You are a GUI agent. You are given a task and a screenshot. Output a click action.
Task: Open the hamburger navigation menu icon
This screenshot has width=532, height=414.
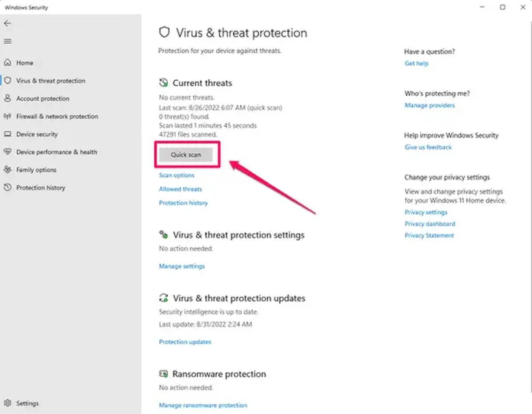tap(8, 41)
